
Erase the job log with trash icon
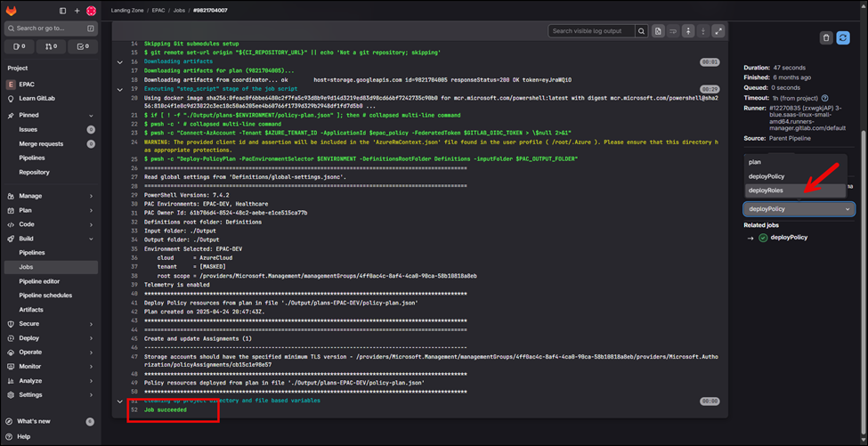pyautogui.click(x=826, y=37)
